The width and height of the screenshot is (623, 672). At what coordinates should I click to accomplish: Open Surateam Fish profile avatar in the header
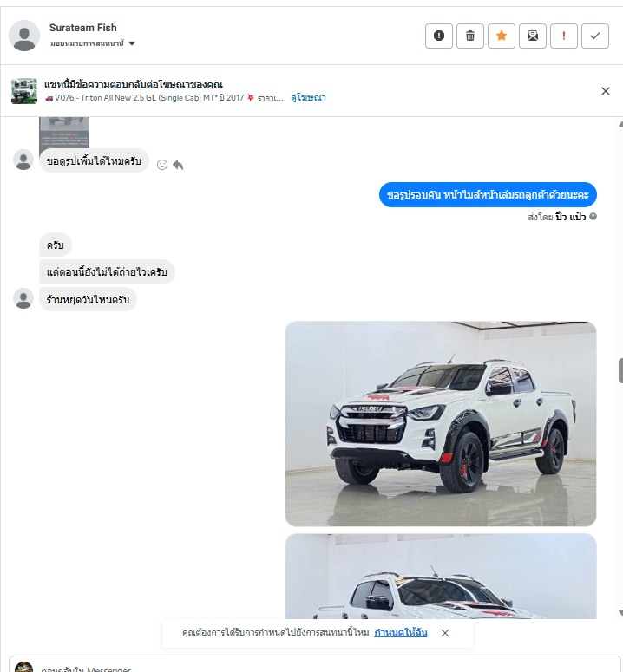pyautogui.click(x=24, y=36)
